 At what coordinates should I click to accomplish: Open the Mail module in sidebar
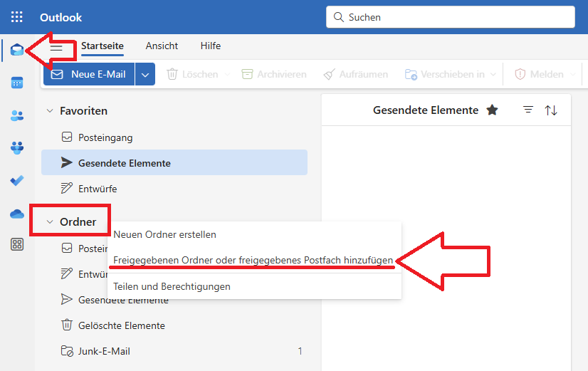[17, 50]
